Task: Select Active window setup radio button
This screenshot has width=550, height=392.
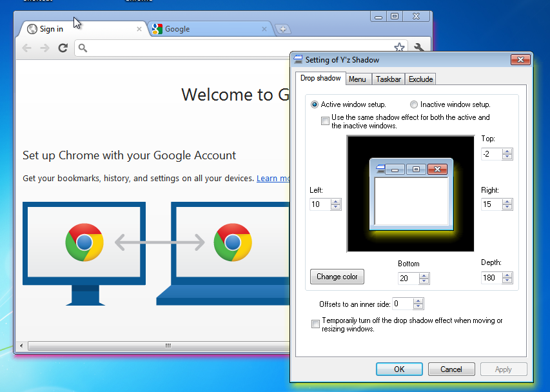Action: coord(315,104)
